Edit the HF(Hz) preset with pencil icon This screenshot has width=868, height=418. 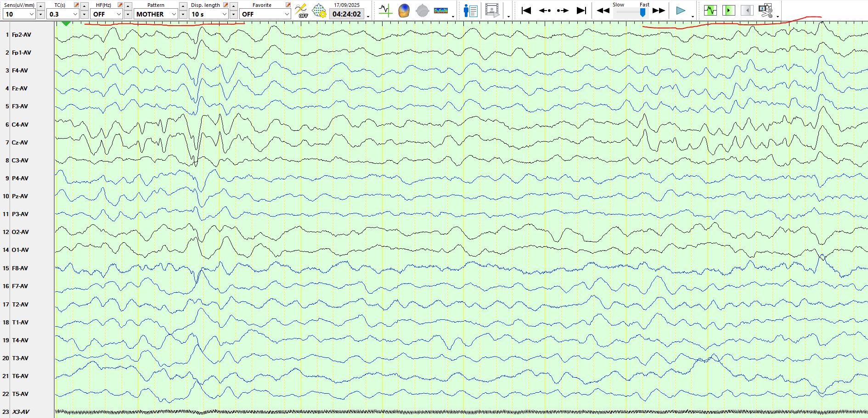120,5
